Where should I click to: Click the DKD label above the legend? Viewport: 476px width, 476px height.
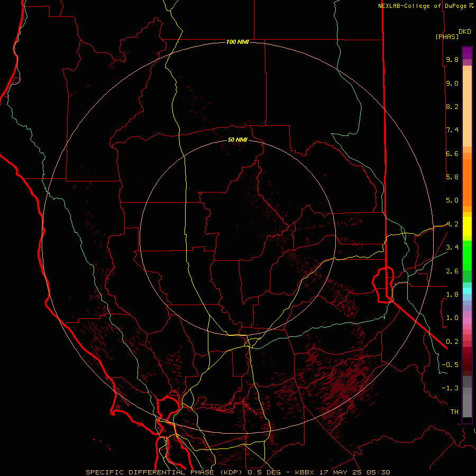(465, 32)
